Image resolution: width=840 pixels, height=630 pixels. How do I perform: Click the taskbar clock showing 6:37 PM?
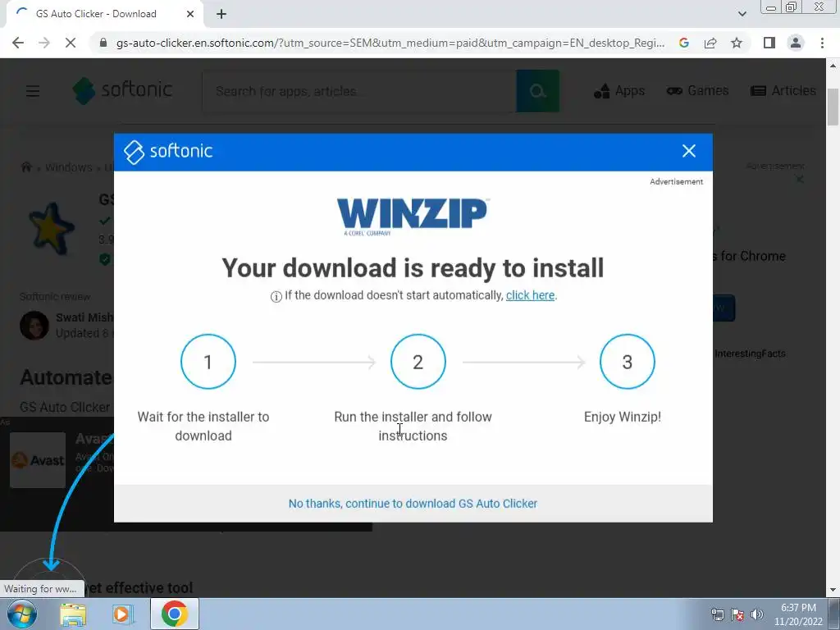click(x=798, y=614)
